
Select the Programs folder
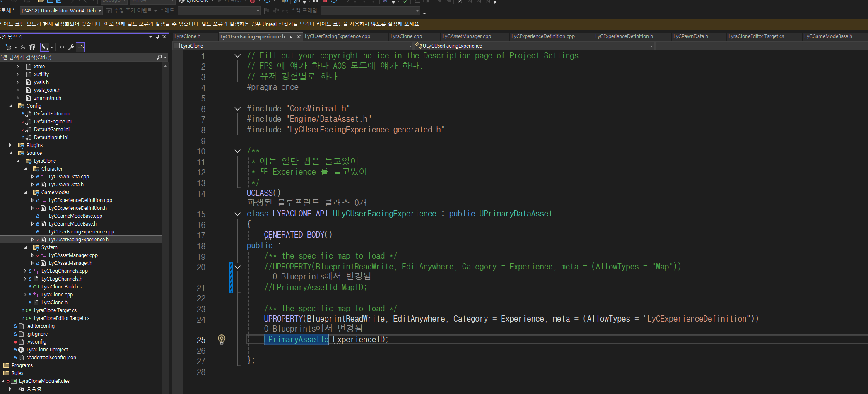22,365
